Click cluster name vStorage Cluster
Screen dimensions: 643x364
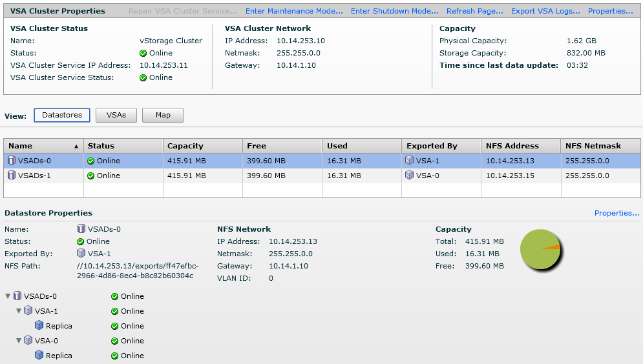coord(171,41)
